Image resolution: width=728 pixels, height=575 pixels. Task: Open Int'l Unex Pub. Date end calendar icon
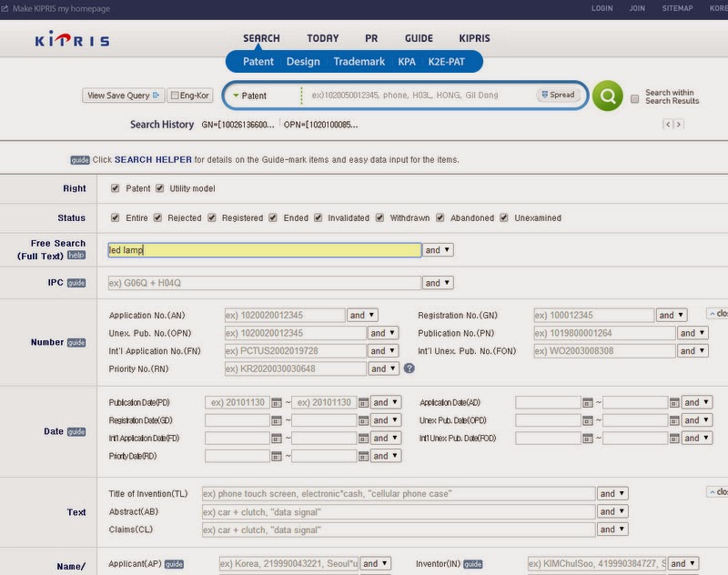coord(674,439)
